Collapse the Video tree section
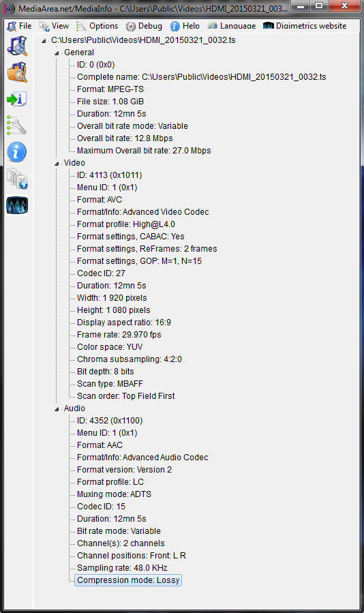 click(x=57, y=164)
